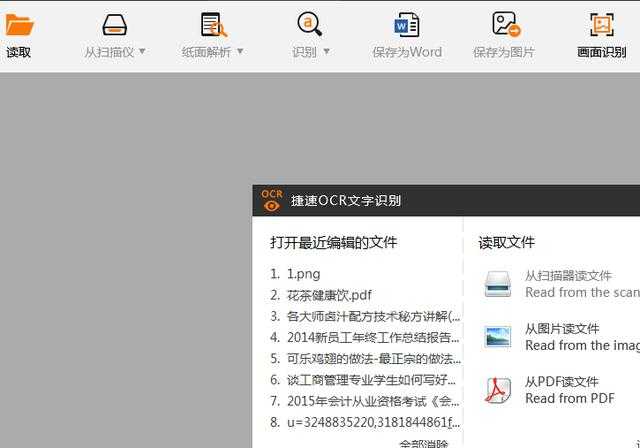The height and width of the screenshot is (448, 640).
Task: Click the 从扫描仪 toolbar label
Action: tap(109, 52)
